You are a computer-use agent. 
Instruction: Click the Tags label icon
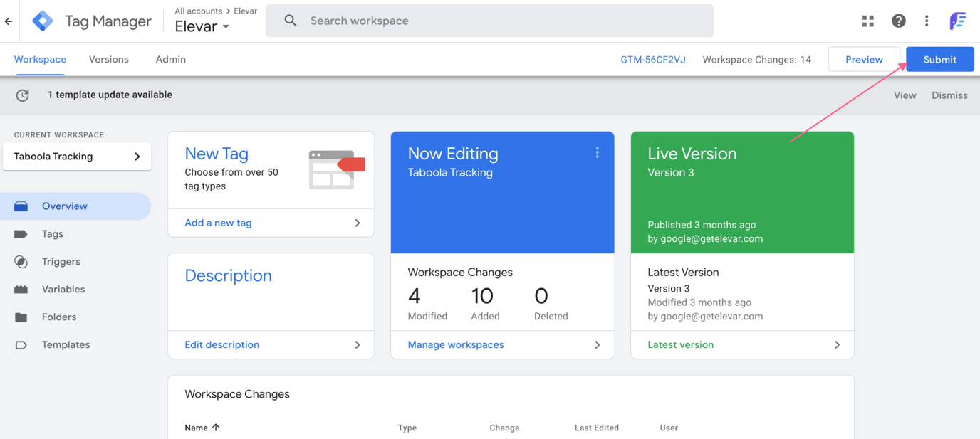pos(21,234)
